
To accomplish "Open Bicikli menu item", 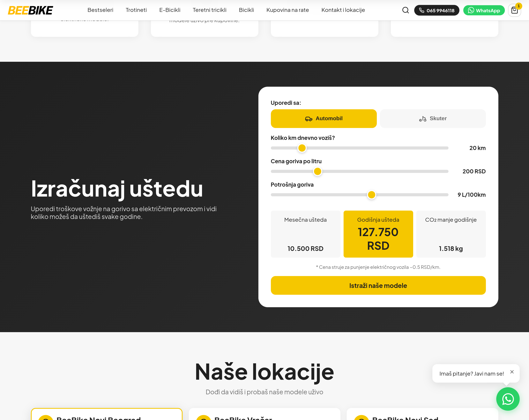I will pos(246,10).
